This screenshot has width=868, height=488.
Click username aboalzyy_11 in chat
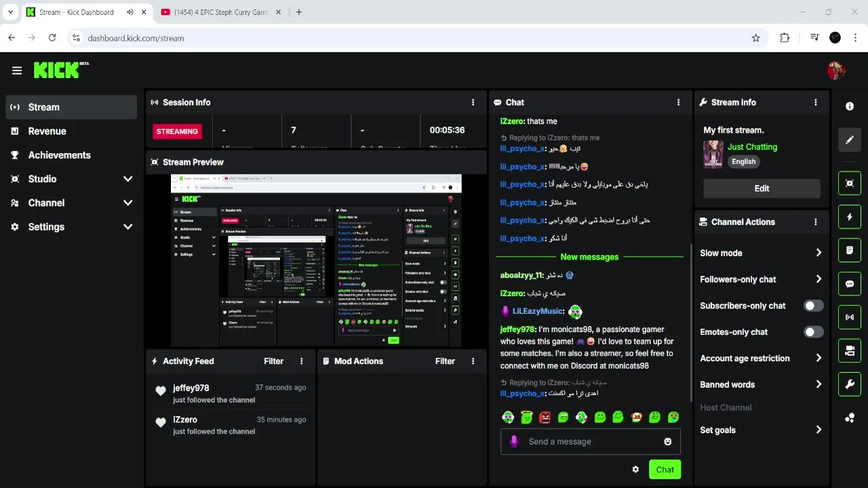(521, 275)
